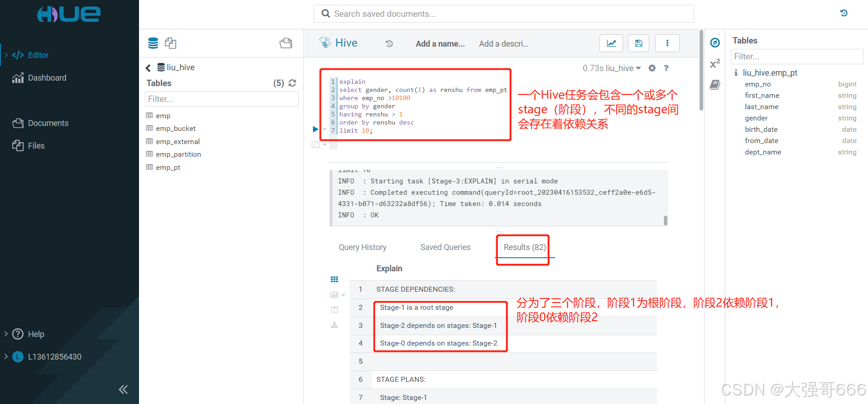The width and height of the screenshot is (868, 404).
Task: Click Add a description field
Action: [504, 44]
